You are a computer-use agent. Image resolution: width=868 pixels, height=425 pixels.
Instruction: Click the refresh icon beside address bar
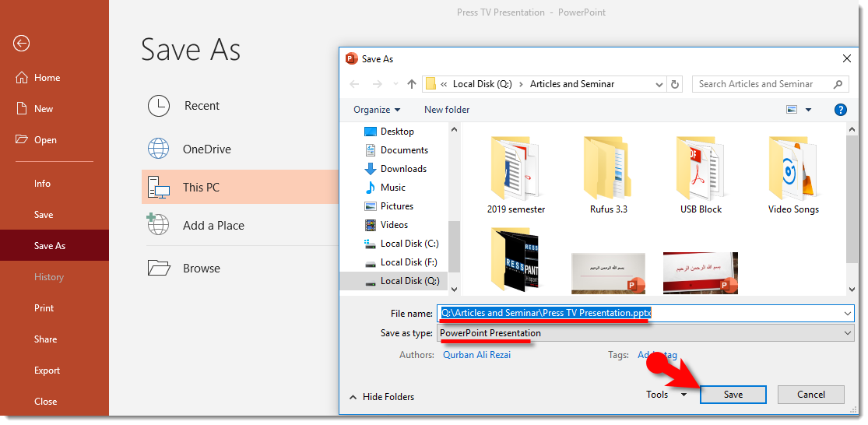point(675,84)
